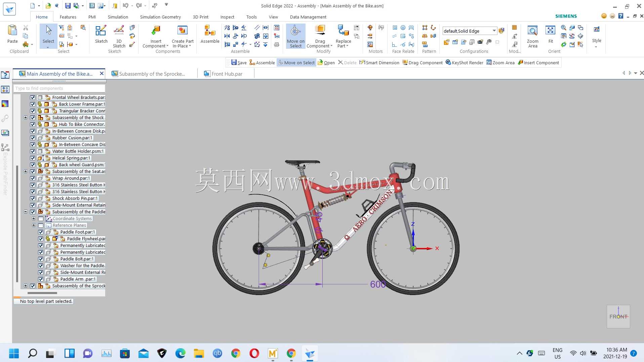Open document tab list dropdown arrow
This screenshot has width=644, height=362.
[x=636, y=73]
